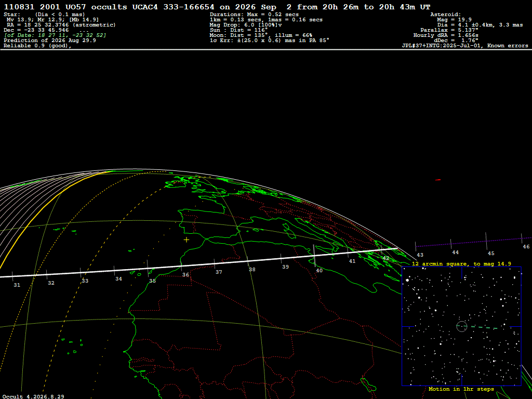Click the yellow plus crosshair marker
The image size is (532, 399).
click(x=187, y=240)
